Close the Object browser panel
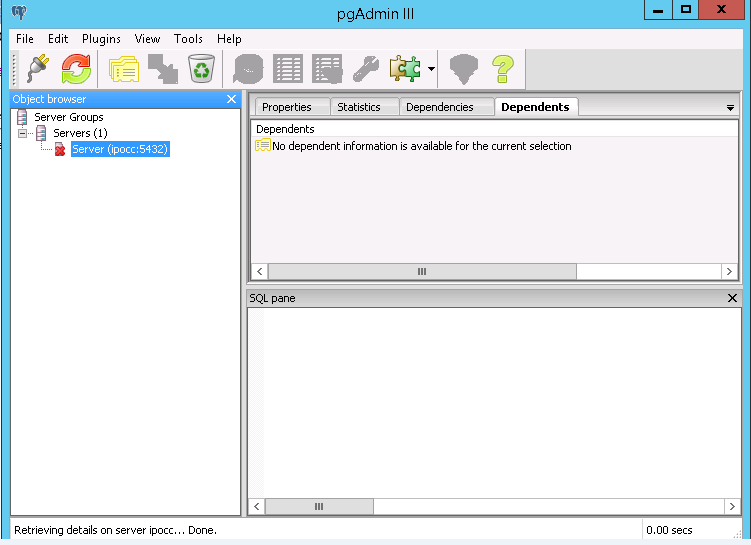The width and height of the screenshot is (751, 545). (x=231, y=99)
